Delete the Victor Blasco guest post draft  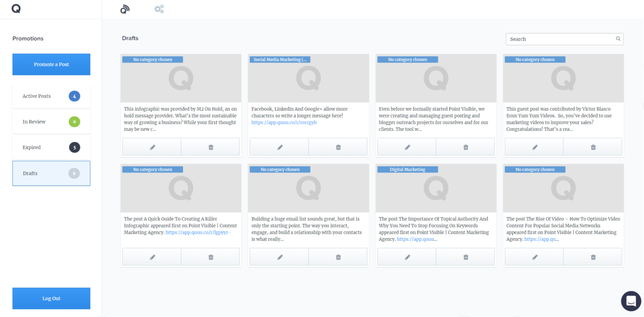[x=593, y=147]
